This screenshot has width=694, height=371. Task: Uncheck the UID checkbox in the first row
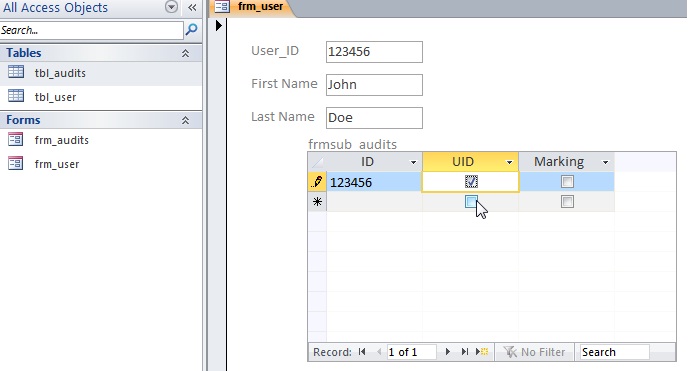(x=471, y=182)
